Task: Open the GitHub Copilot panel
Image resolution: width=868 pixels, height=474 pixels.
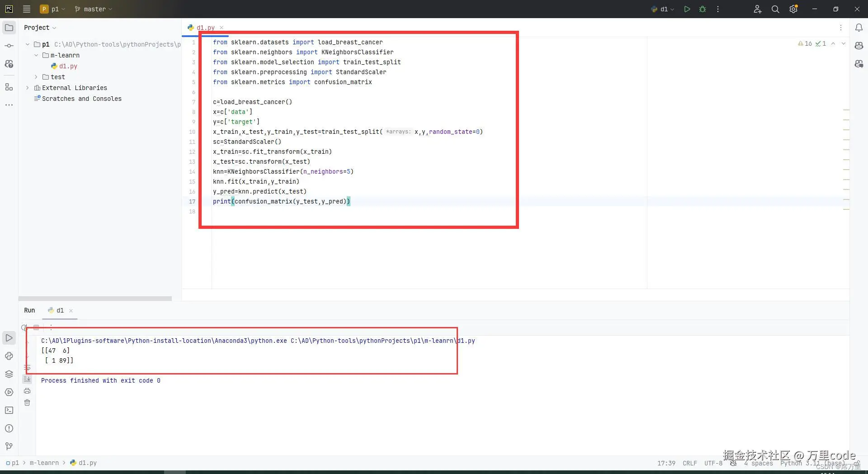Action: [859, 46]
